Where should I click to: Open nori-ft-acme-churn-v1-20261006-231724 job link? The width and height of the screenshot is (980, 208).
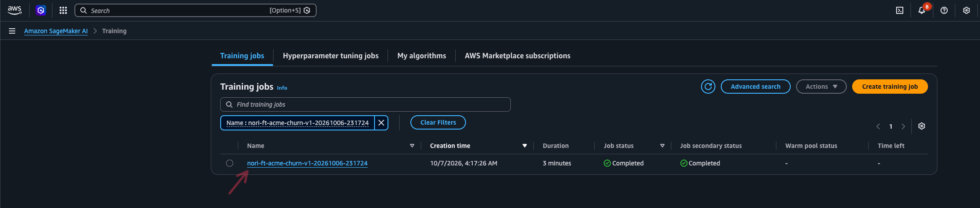point(307,163)
